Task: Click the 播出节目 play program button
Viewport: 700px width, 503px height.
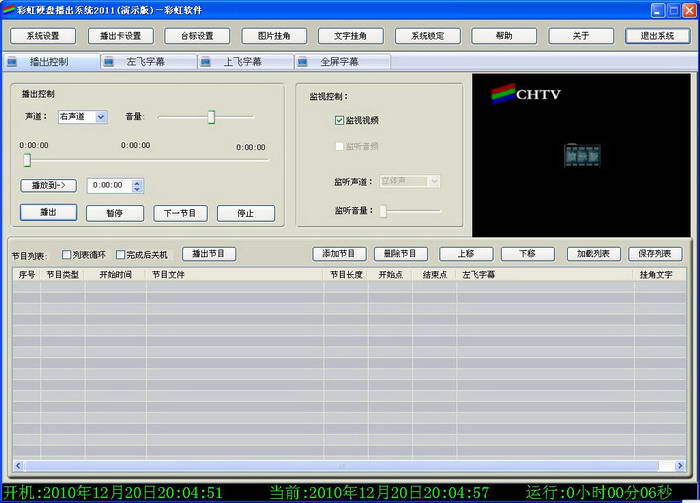Action: tap(209, 254)
